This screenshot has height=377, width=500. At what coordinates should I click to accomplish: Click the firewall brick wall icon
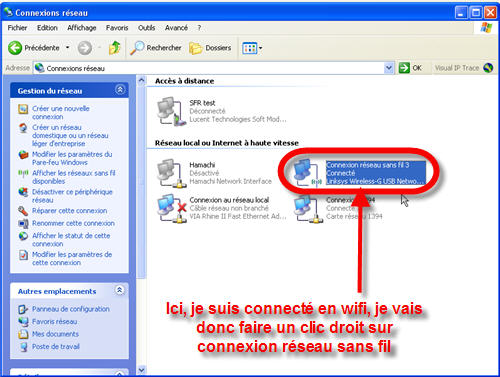[23, 155]
